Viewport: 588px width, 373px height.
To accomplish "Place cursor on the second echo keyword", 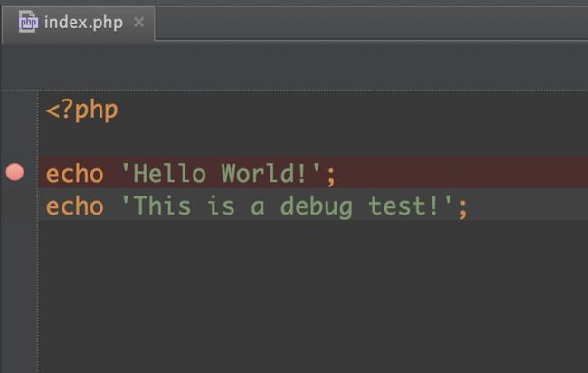I will tap(74, 206).
